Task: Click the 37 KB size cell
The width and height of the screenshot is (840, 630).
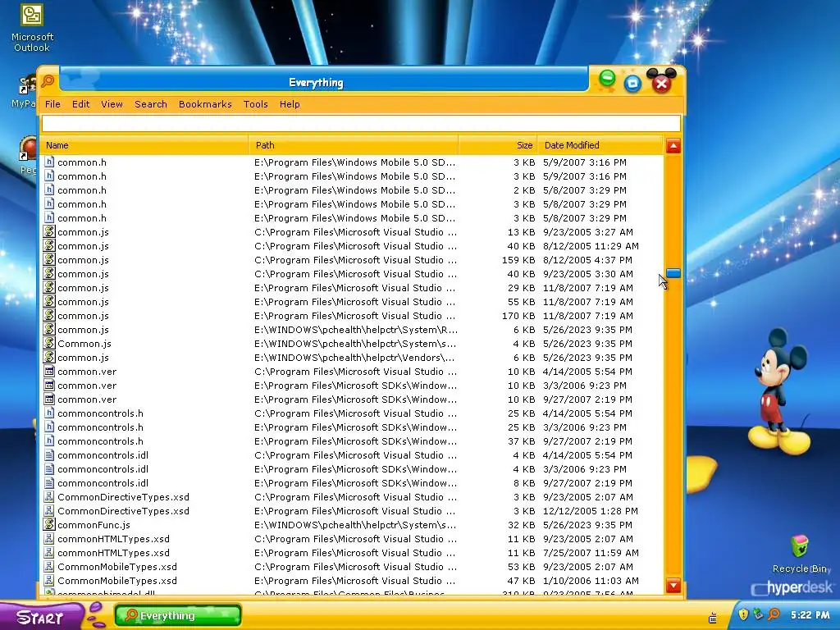Action: (x=521, y=441)
